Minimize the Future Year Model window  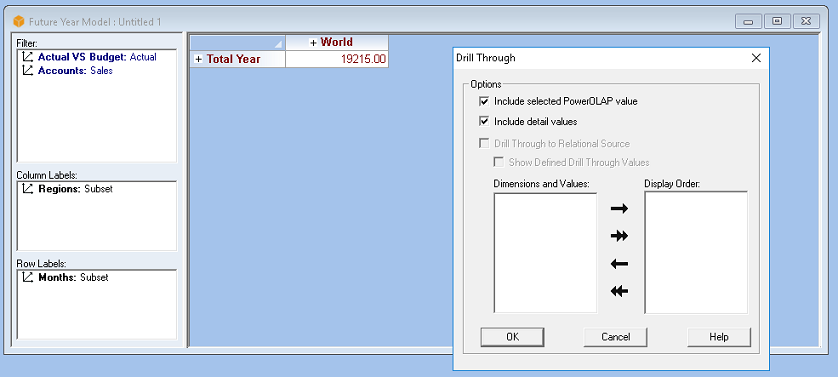[x=749, y=22]
